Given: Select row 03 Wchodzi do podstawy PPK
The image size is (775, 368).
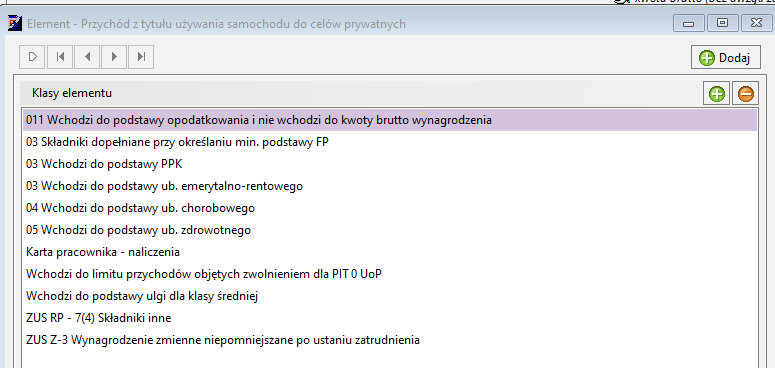Looking at the screenshot, I should click(x=389, y=164).
